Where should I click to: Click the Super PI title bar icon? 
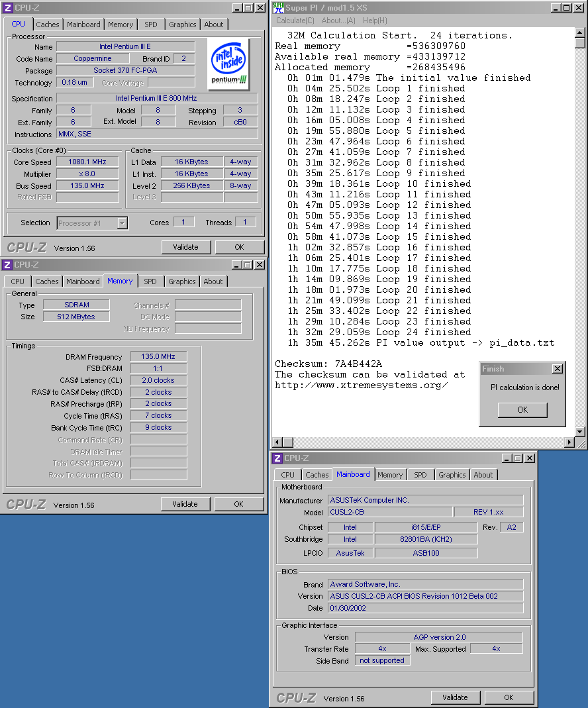click(x=278, y=8)
